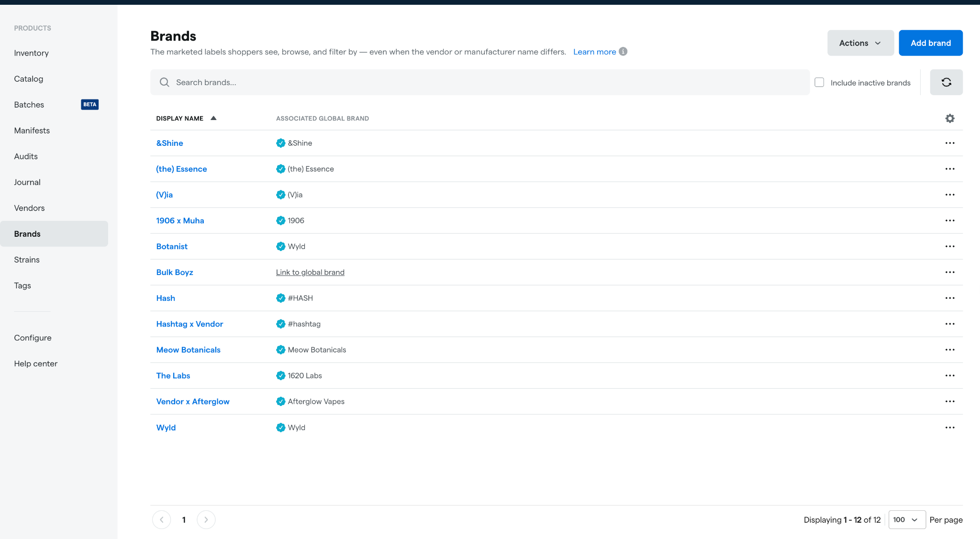Click the verified badge next to #HASH

pos(281,298)
